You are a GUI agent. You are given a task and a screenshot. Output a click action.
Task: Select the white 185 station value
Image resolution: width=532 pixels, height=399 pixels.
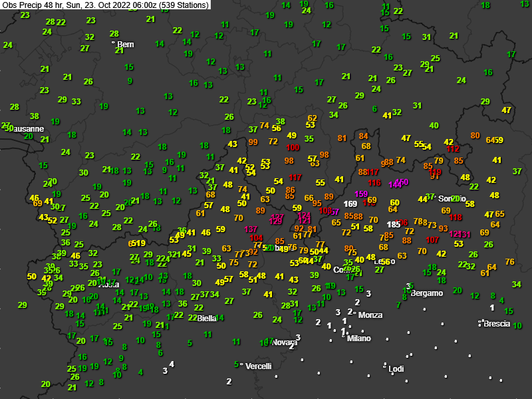(394, 225)
